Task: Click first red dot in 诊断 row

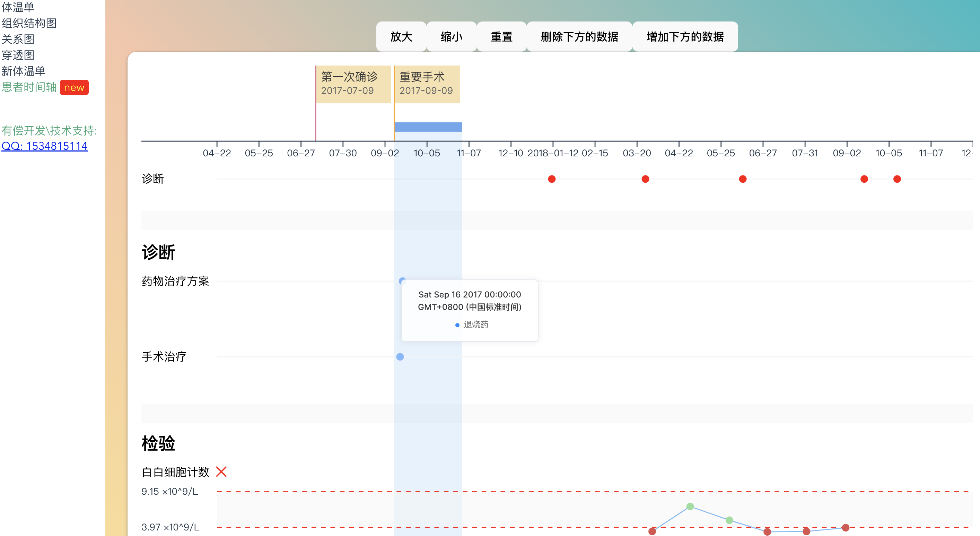Action: coord(552,179)
